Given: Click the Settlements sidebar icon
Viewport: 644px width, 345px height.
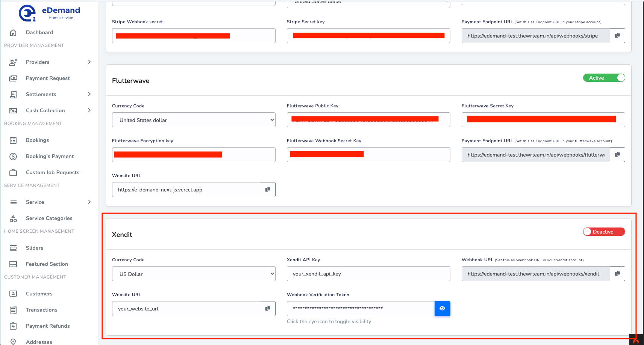Looking at the screenshot, I should [13, 94].
